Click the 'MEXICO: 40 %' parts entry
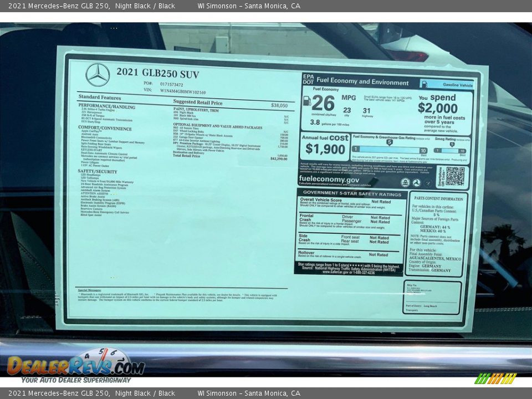Image resolution: width=532 pixels, height=399 pixels. click(433, 231)
